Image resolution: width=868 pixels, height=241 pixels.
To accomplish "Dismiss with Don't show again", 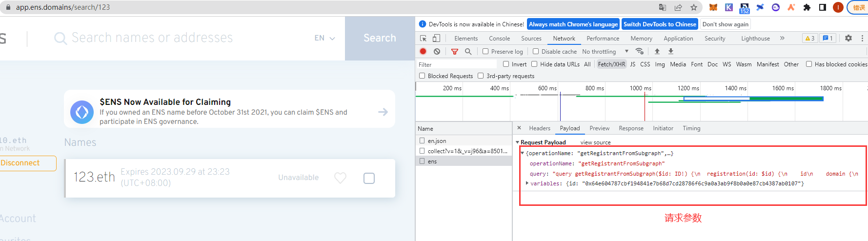I will pyautogui.click(x=725, y=24).
